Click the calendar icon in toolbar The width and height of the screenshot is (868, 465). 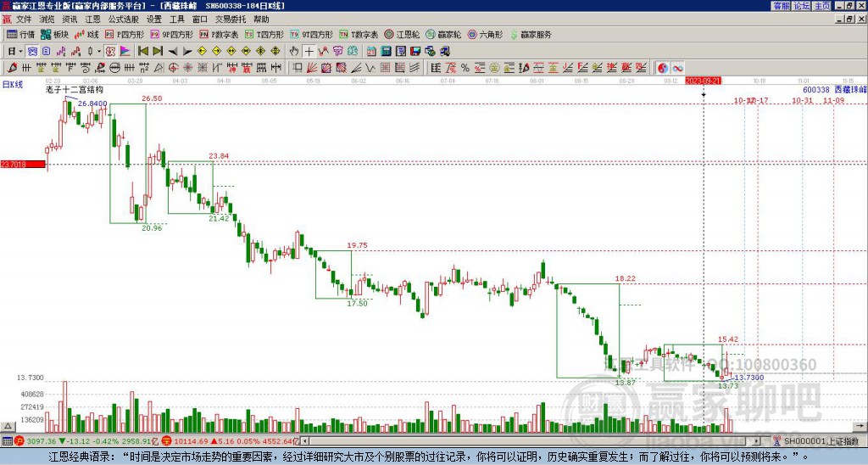[371, 52]
